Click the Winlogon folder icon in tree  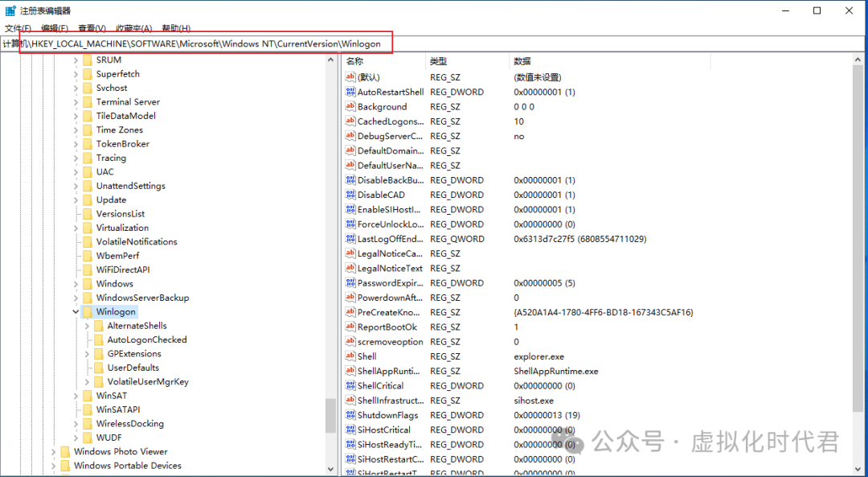coord(87,312)
